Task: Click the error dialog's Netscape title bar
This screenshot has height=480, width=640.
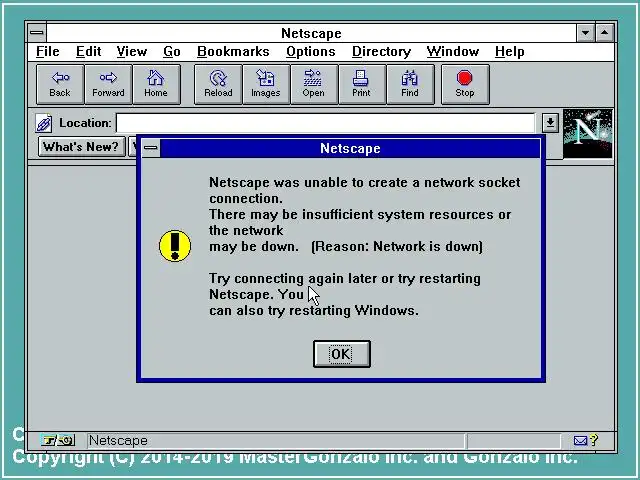Action: (350, 148)
